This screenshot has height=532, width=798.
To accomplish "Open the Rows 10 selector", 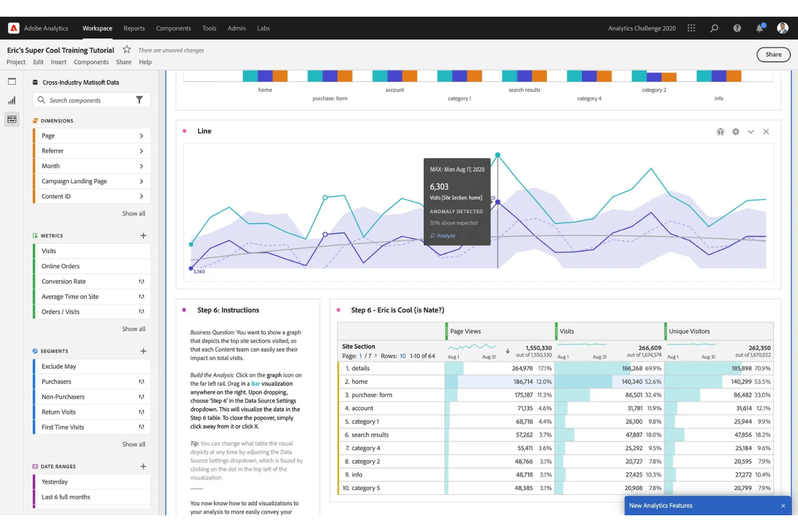I will click(x=403, y=356).
